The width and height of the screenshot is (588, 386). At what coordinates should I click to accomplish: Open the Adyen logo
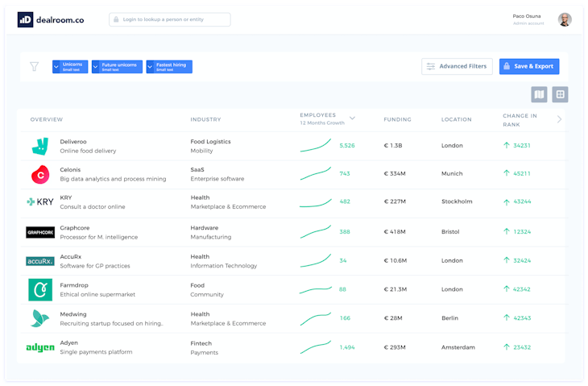[40, 348]
